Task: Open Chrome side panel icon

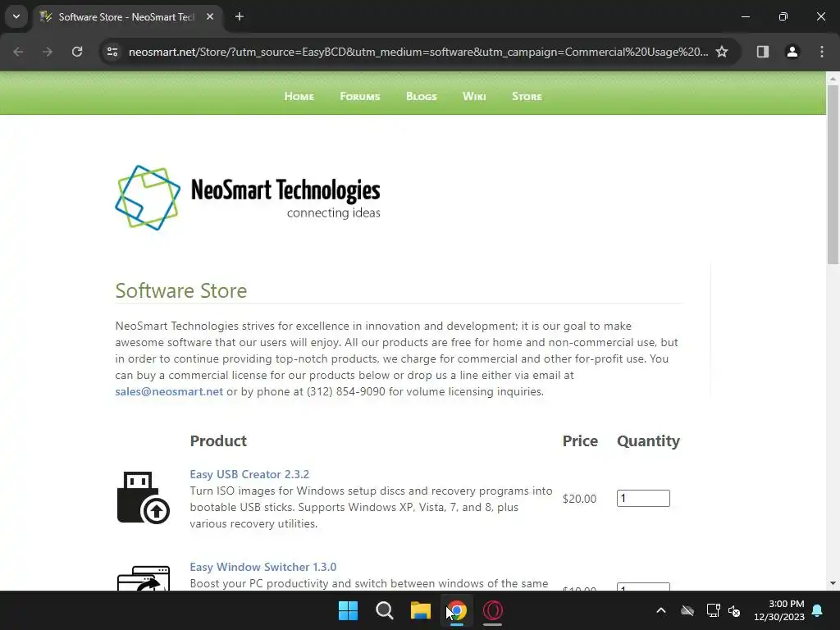Action: pyautogui.click(x=762, y=52)
